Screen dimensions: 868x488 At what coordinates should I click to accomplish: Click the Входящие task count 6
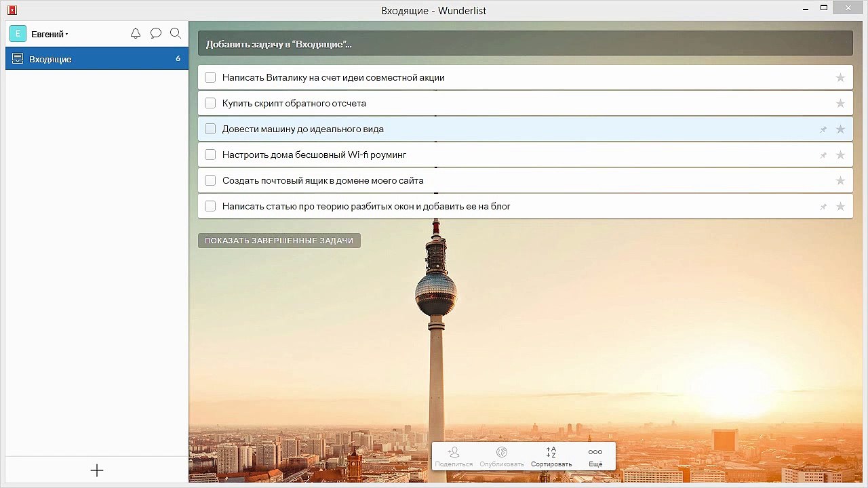(x=178, y=59)
